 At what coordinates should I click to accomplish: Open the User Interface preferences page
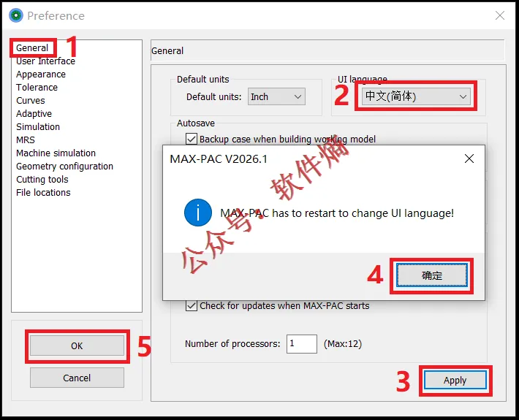click(x=45, y=61)
